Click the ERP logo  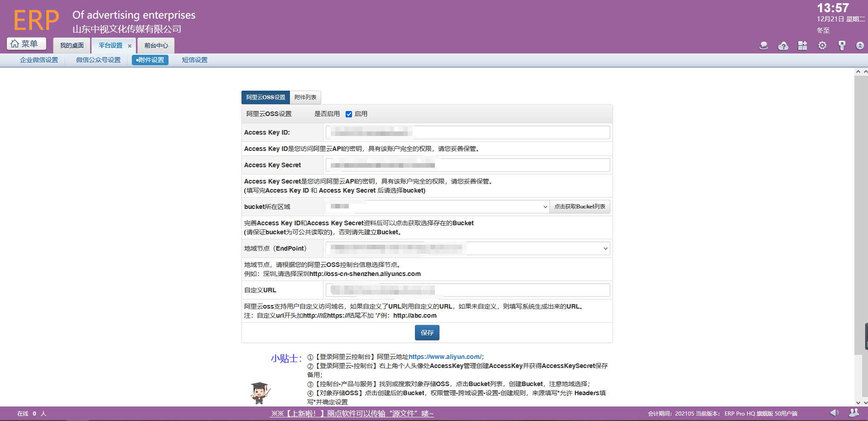(x=36, y=20)
